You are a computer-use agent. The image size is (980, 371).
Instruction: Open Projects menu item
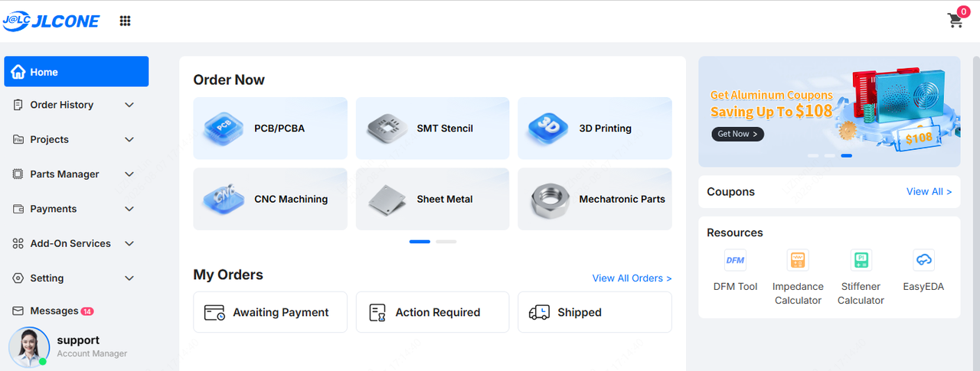77,139
